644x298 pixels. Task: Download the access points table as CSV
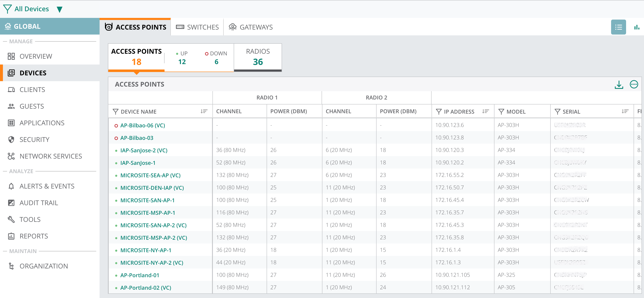pos(619,84)
